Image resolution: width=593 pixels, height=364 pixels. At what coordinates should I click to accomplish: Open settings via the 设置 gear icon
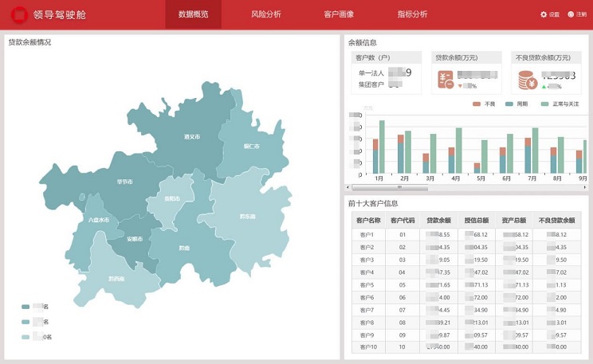coord(544,14)
